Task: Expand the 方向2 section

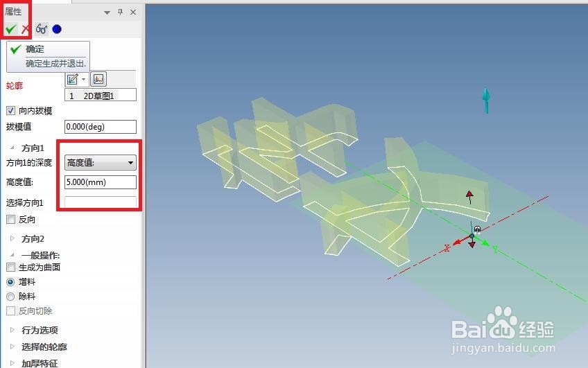Action: (x=12, y=238)
